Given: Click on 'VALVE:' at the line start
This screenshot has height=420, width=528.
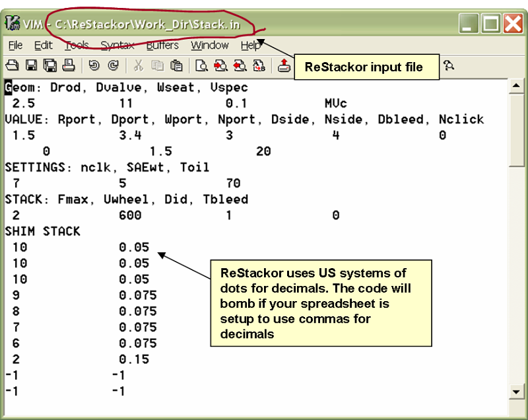Looking at the screenshot, I should pos(27,120).
